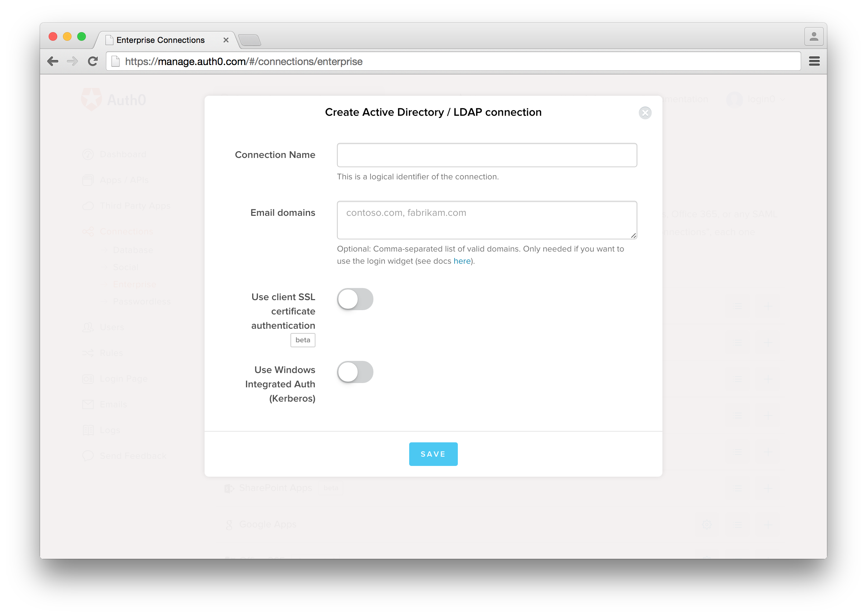The image size is (867, 616).
Task: Click the page icon in address bar
Action: [x=116, y=61]
